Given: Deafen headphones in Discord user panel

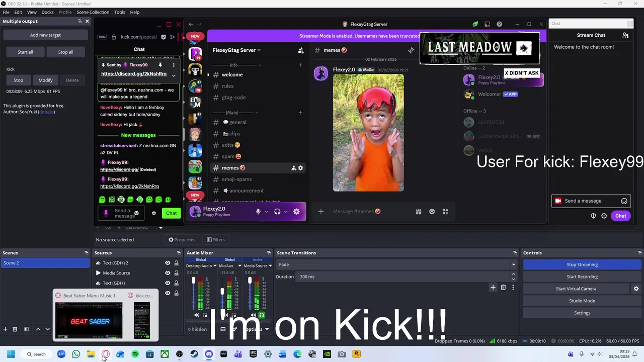Looking at the screenshot, I should coord(277,212).
